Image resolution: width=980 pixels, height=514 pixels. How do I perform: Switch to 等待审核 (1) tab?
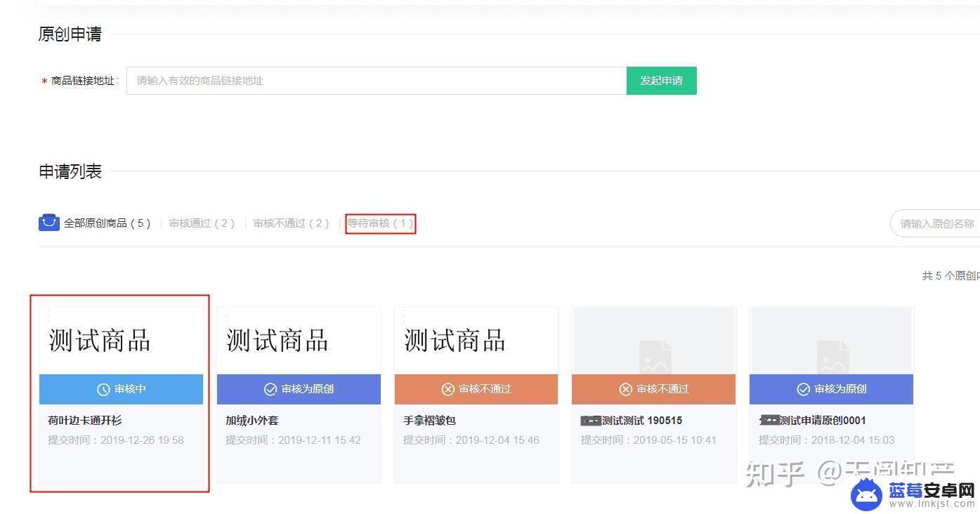click(x=380, y=223)
